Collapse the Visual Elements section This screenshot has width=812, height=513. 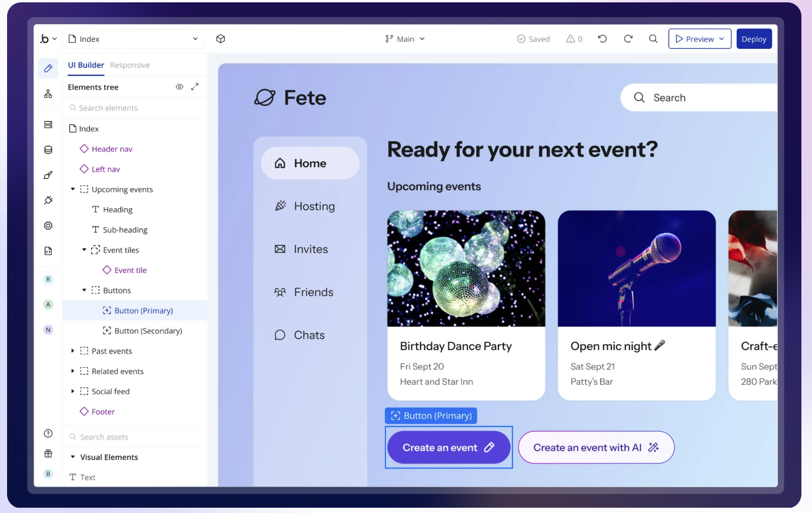(73, 457)
